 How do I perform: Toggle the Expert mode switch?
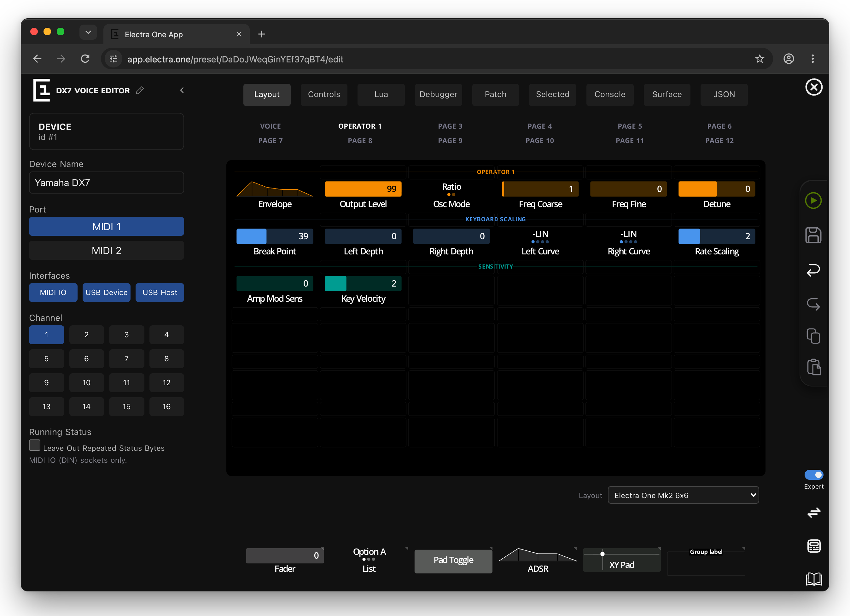pyautogui.click(x=814, y=475)
